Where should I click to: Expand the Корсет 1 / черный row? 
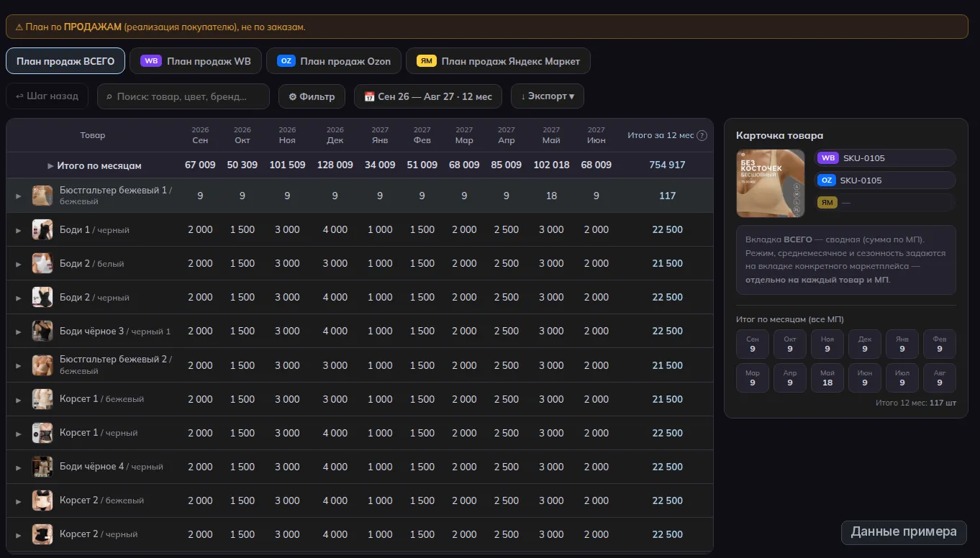(x=19, y=433)
